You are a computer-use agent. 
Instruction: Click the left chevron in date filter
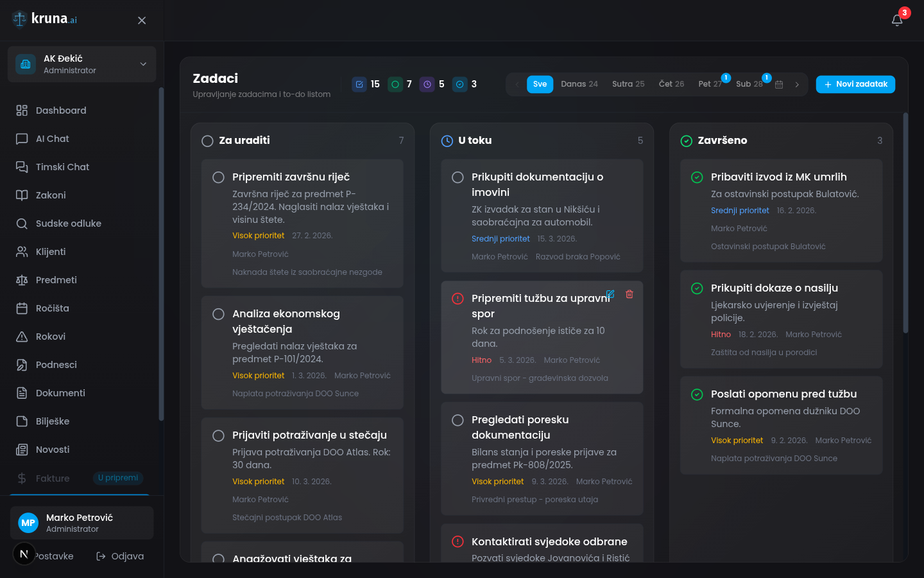(517, 84)
